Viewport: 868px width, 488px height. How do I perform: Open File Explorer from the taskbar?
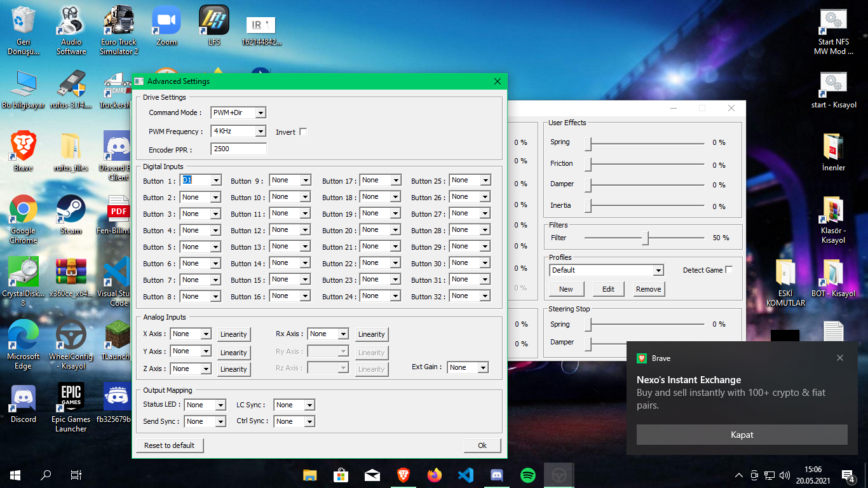click(310, 475)
